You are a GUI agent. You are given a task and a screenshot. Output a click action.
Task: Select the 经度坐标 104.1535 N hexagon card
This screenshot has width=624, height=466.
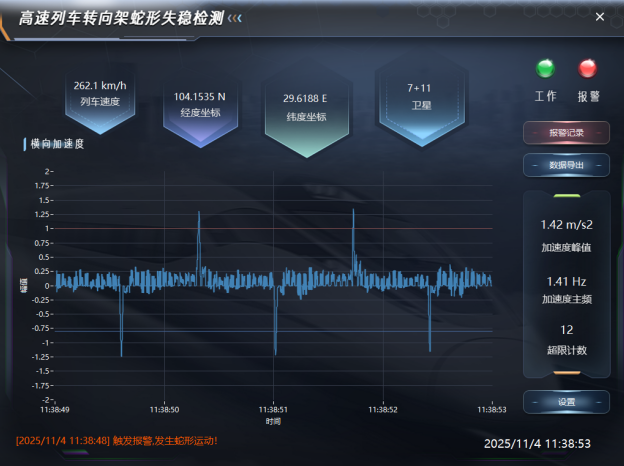(x=200, y=105)
